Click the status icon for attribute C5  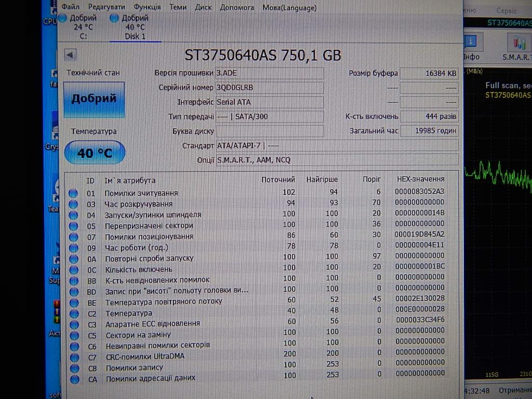[x=74, y=336]
